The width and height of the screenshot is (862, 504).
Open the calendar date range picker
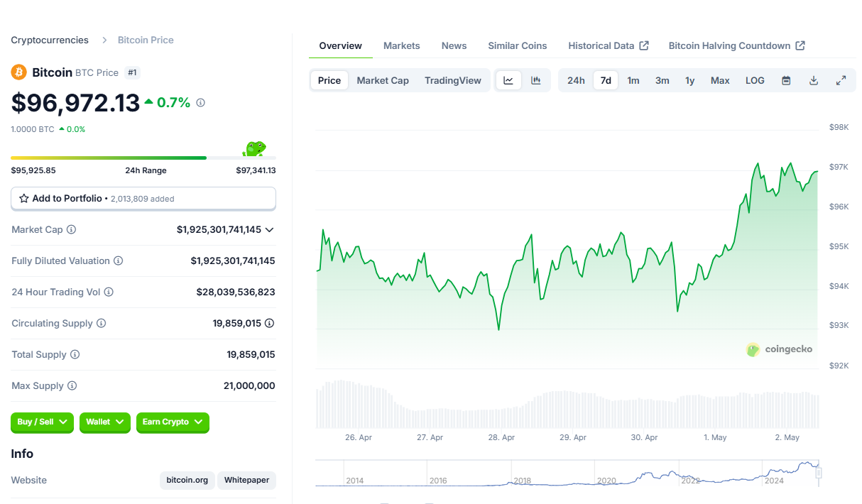pos(786,80)
